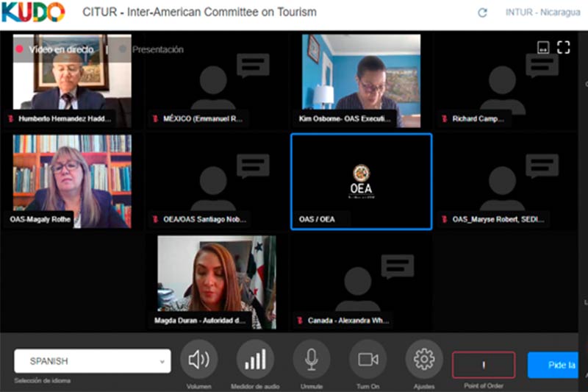The image size is (588, 392).
Task: Click chat bubble icon in Richard Camp tile
Action: (542, 65)
